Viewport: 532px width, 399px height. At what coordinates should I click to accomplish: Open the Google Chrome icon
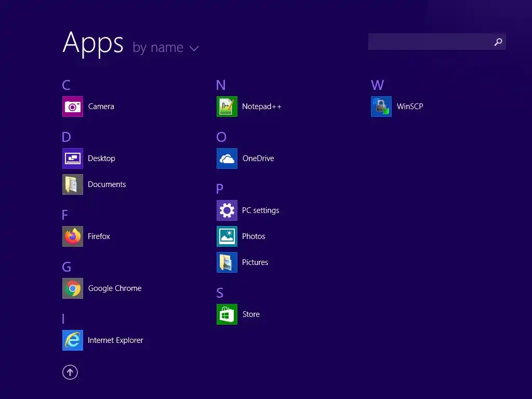pyautogui.click(x=73, y=288)
